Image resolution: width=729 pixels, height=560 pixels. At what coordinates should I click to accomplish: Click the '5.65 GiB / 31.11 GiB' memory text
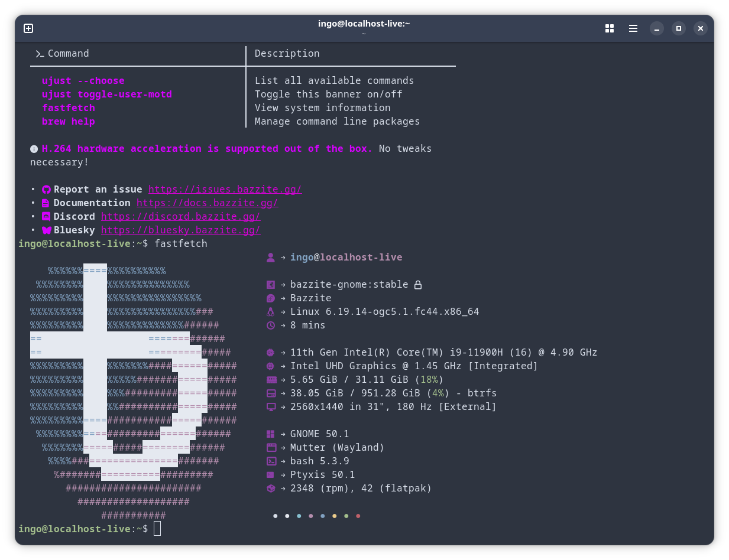(349, 380)
